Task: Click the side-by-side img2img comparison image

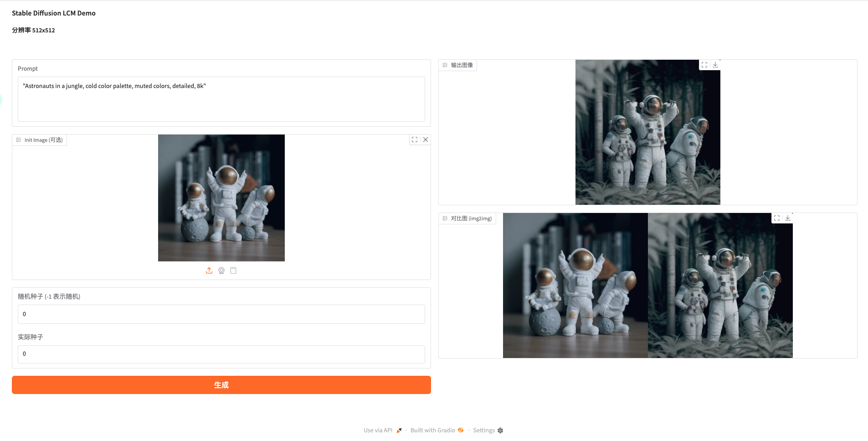Action: tap(647, 285)
